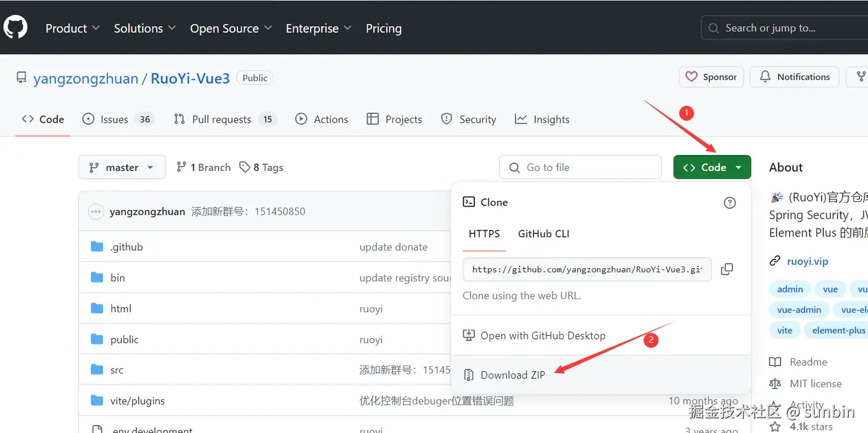Click the GitHub logo icon
Image resolution: width=868 pixels, height=433 pixels.
coord(15,28)
